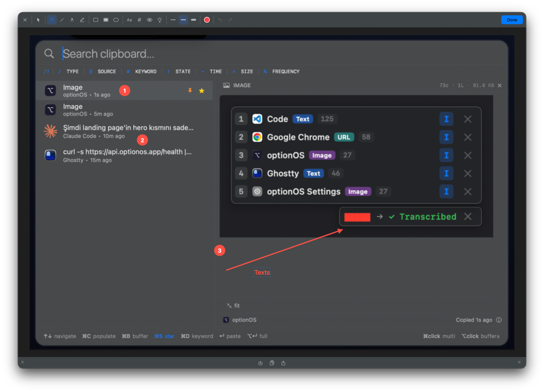
Task: Close the annotation editor with the X icon
Action: coord(25,20)
